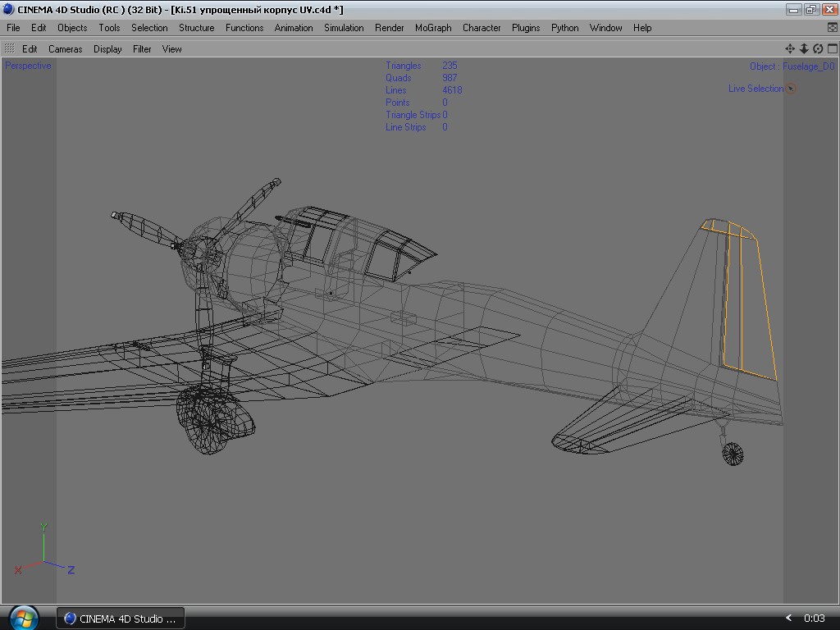Toggle the active view maximize icon
840x630 pixels.
click(832, 49)
